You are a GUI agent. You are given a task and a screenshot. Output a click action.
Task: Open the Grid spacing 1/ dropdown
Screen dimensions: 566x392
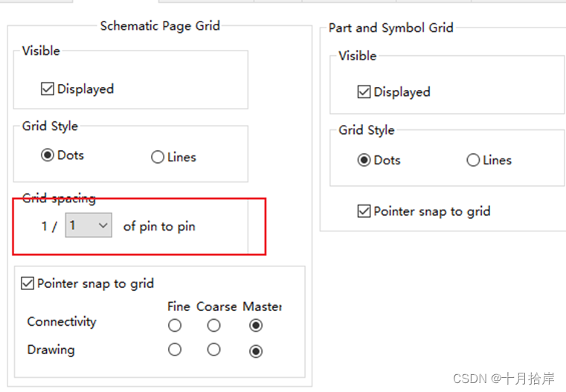(x=89, y=225)
